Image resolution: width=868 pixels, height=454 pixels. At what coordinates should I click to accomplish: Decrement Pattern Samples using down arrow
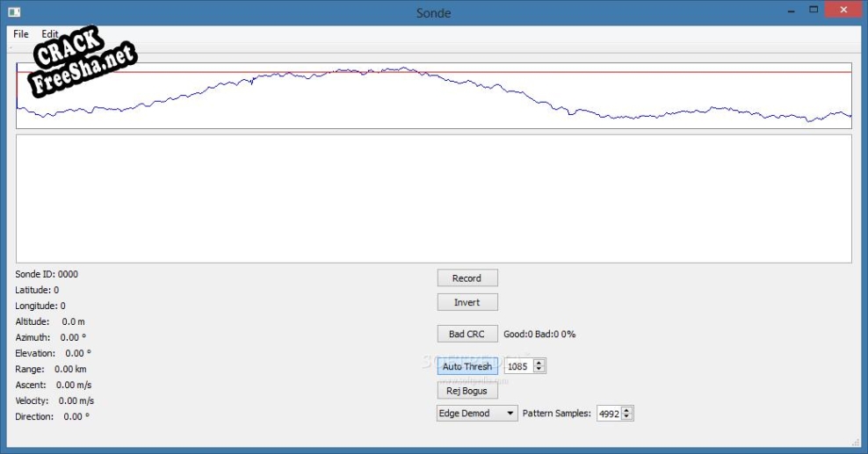pos(627,417)
